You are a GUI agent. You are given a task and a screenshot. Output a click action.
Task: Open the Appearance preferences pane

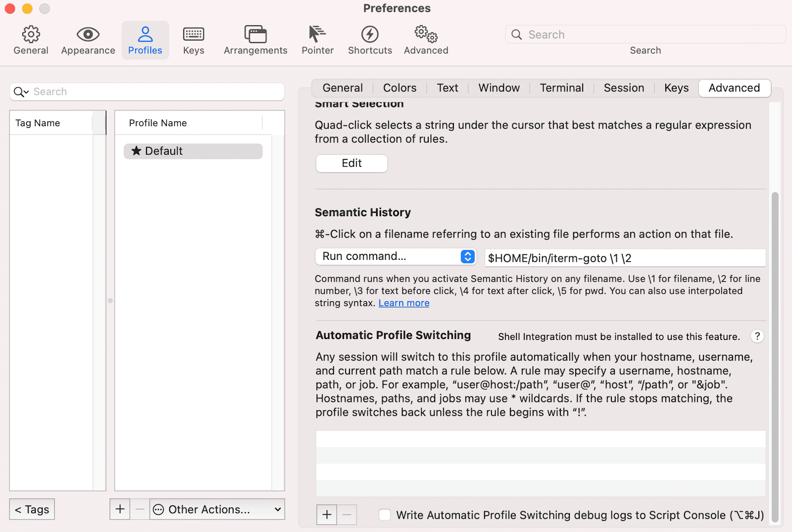click(x=88, y=41)
